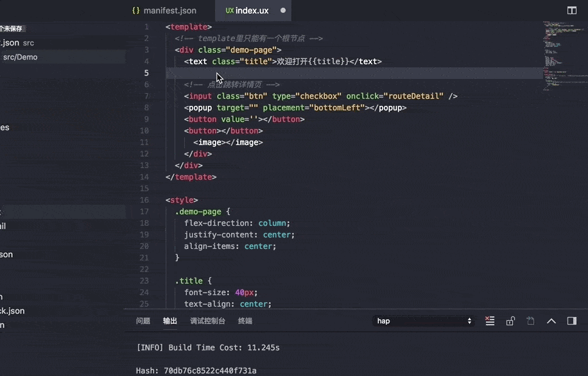
Task: Toggle the output scroll lock icon
Action: coord(510,321)
